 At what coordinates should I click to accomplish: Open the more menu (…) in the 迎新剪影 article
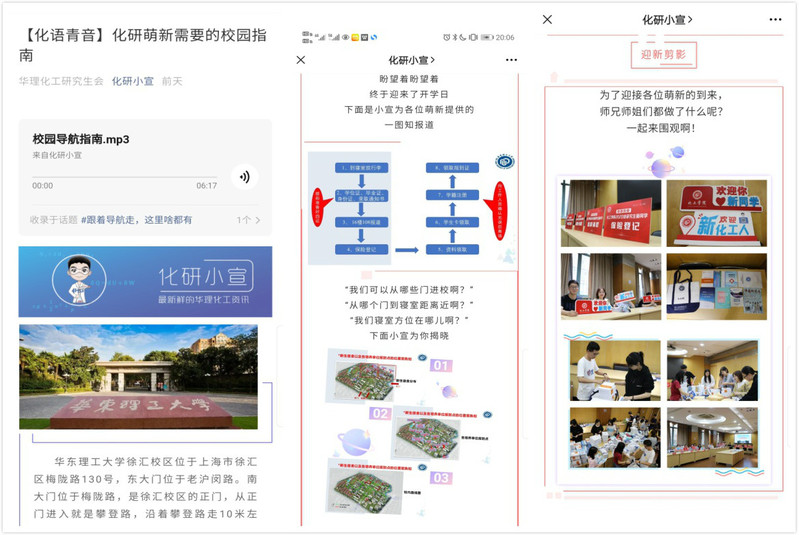tap(775, 19)
